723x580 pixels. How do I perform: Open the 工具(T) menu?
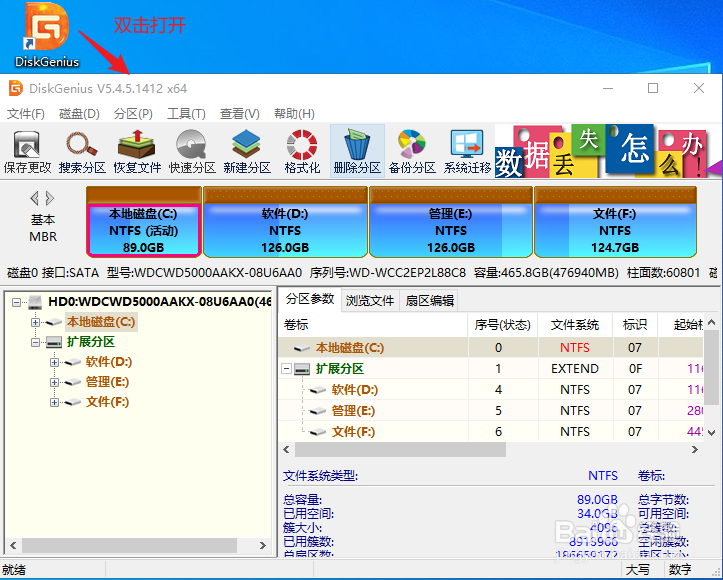click(x=186, y=113)
